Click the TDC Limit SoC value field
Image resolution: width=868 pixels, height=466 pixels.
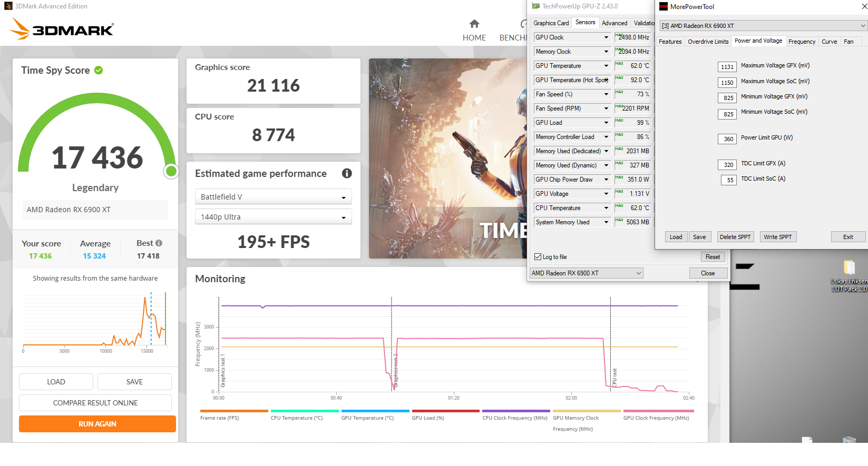(x=729, y=180)
